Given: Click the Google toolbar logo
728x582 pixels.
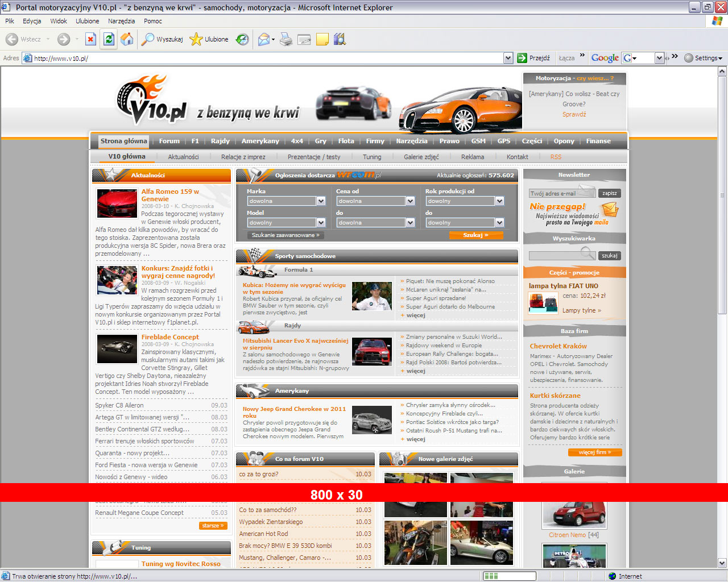Looking at the screenshot, I should (x=605, y=58).
